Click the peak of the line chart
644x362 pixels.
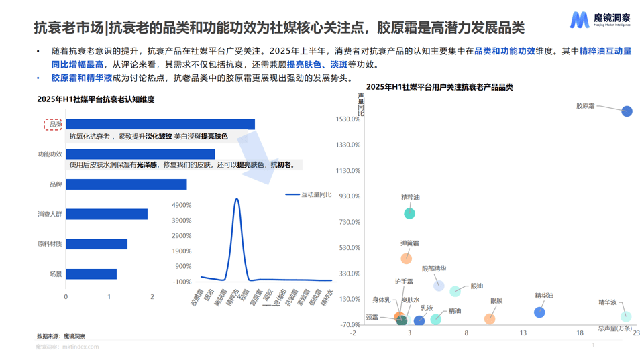click(237, 199)
